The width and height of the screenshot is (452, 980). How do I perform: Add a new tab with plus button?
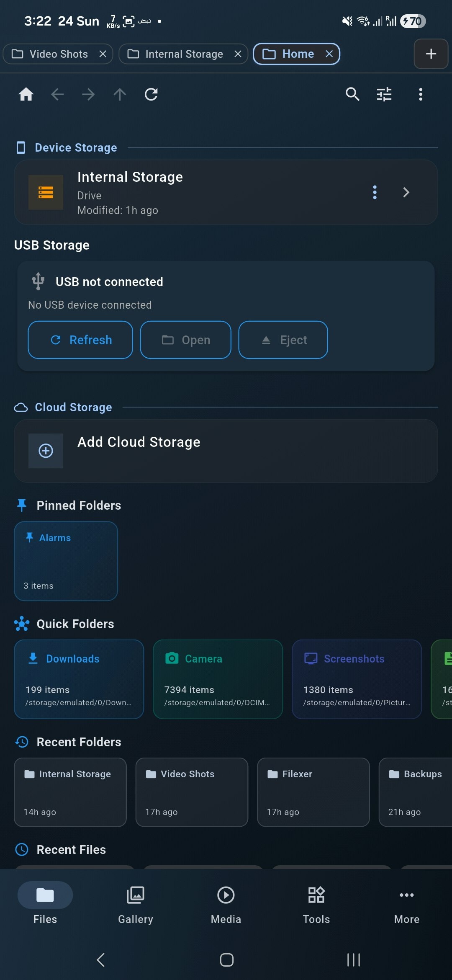(x=431, y=54)
